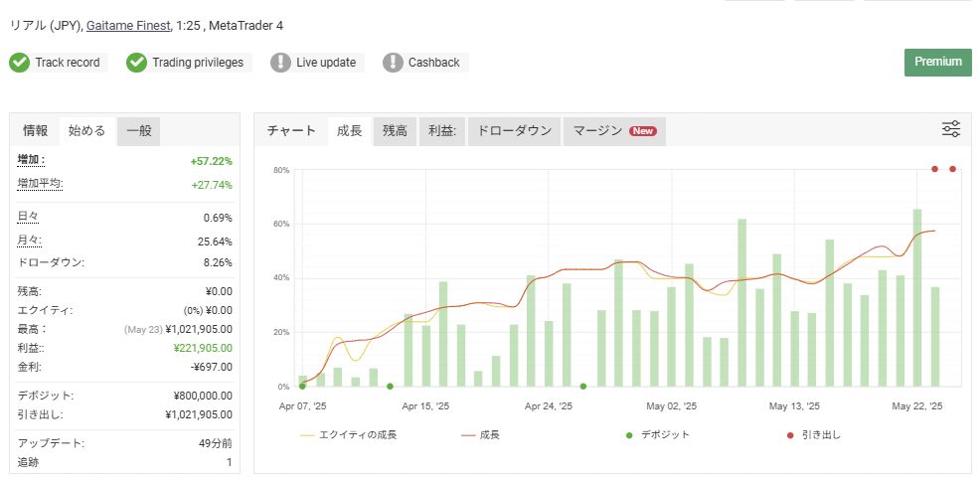The image size is (980, 481).
Task: Click the 25.64% monthly value
Action: pyautogui.click(x=215, y=241)
